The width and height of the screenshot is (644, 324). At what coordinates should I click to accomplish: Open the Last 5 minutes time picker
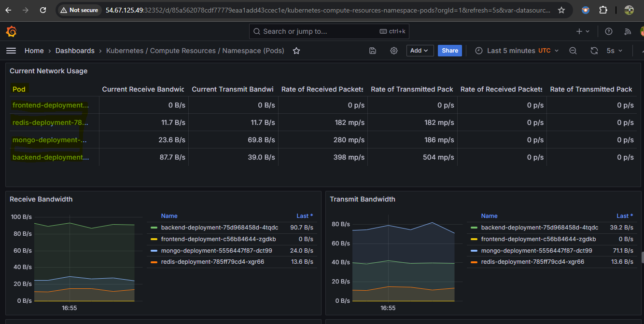click(517, 51)
